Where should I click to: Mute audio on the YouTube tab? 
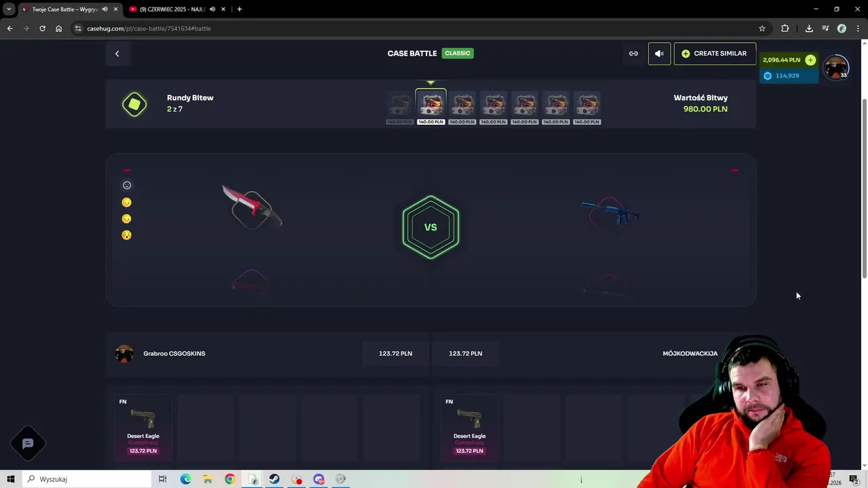tap(212, 9)
